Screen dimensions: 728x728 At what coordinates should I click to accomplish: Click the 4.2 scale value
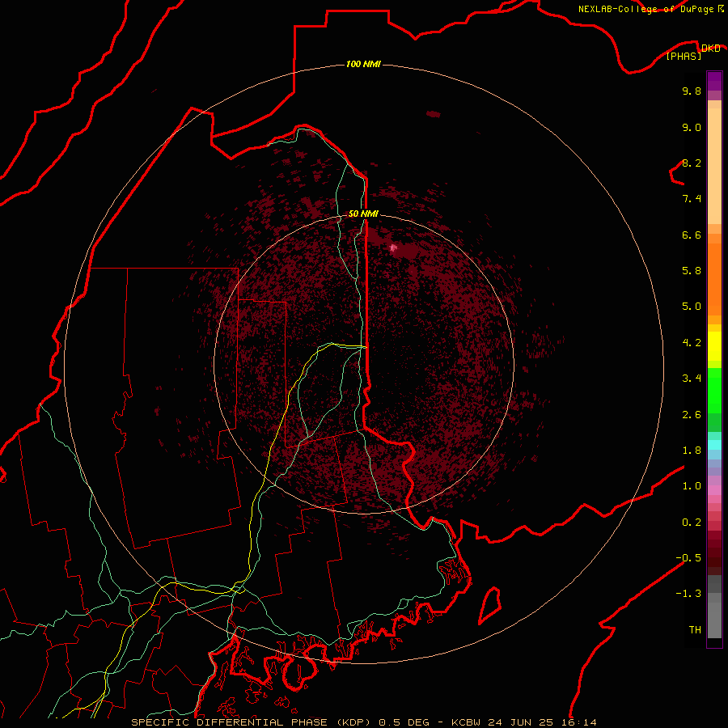point(692,343)
